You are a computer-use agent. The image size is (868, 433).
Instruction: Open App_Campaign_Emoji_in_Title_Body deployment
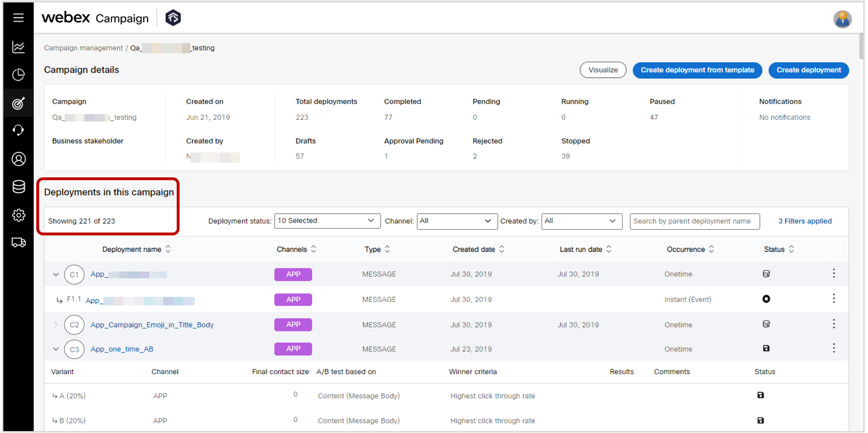click(x=152, y=325)
